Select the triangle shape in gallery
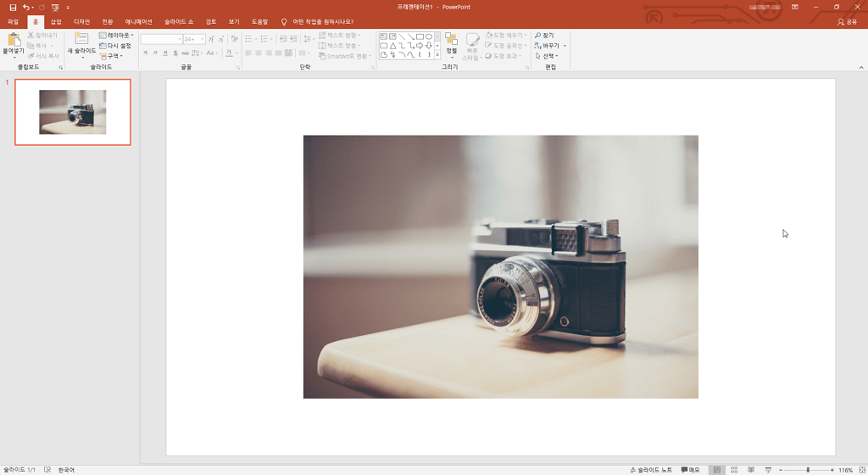Screen dimensions: 868x475 (392, 46)
